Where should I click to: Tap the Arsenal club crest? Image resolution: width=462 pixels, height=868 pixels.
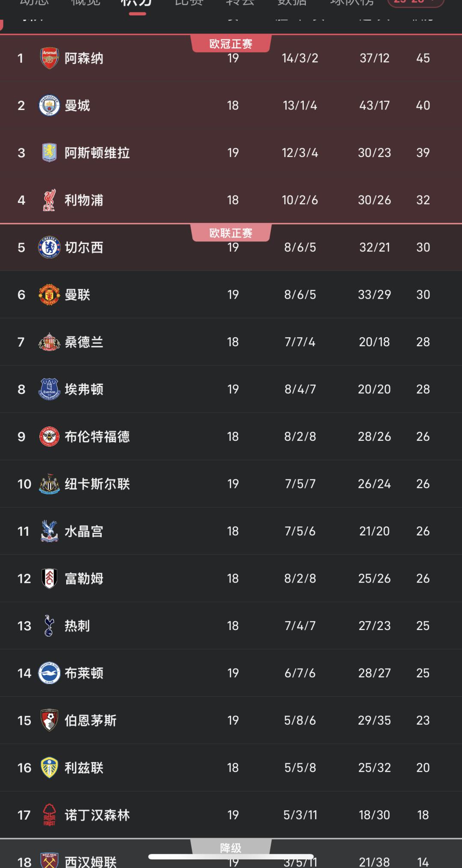coord(49,58)
